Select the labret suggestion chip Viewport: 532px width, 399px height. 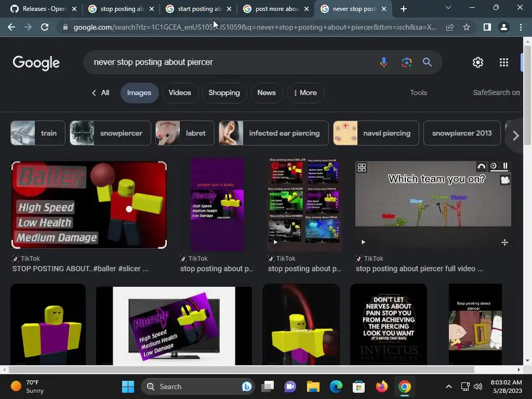[x=185, y=133]
